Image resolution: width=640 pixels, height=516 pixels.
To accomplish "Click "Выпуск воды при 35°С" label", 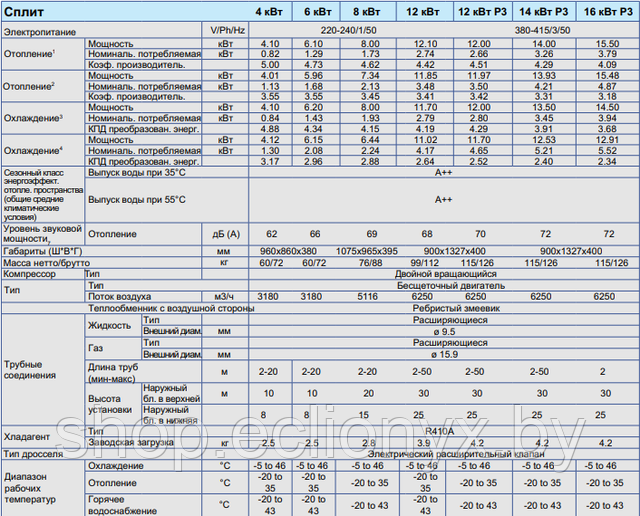I will [137, 173].
